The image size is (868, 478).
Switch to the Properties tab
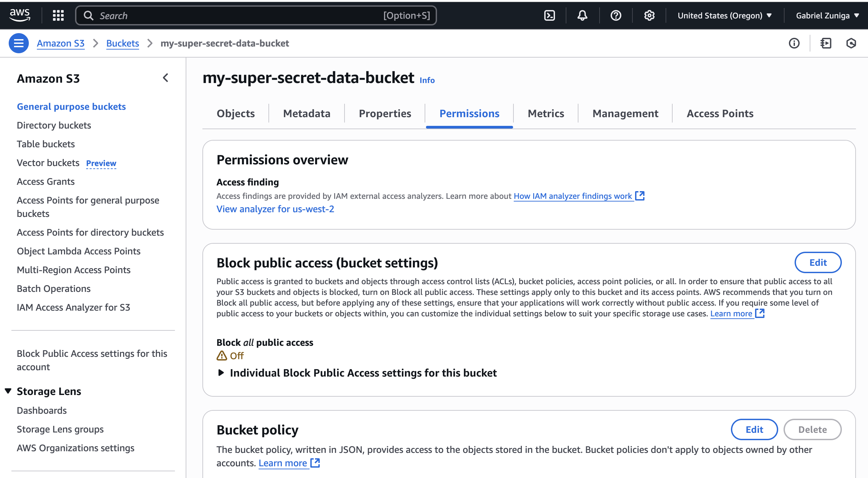click(385, 113)
